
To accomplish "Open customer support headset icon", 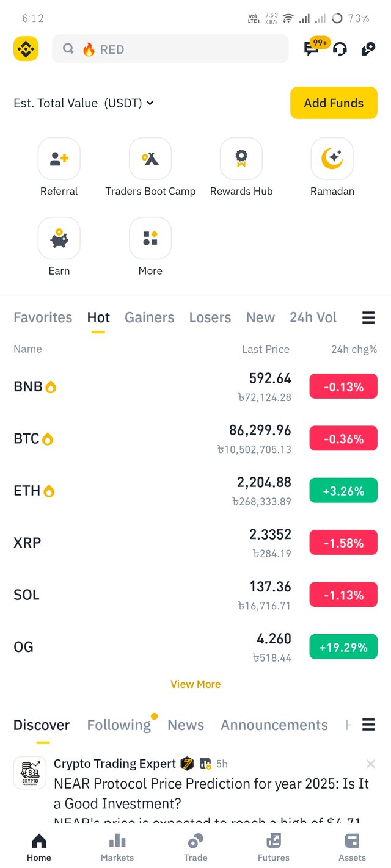I will [x=340, y=49].
